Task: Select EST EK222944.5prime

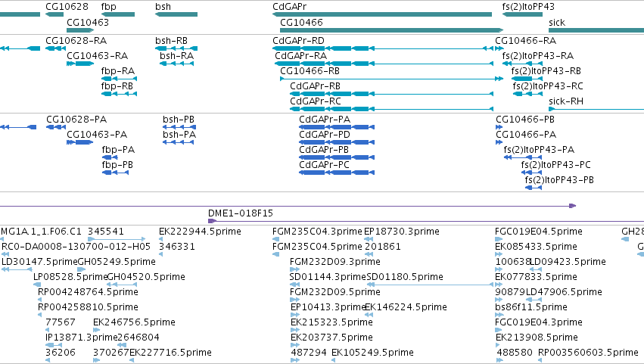Action: [x=200, y=232]
